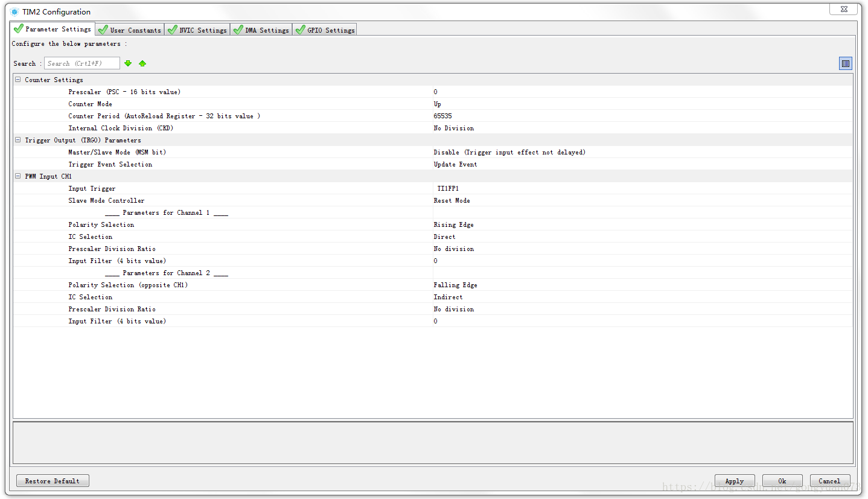Click the "Disable (Trigger input effect not delayed)" value
The height and width of the screenshot is (499, 868).
point(509,152)
